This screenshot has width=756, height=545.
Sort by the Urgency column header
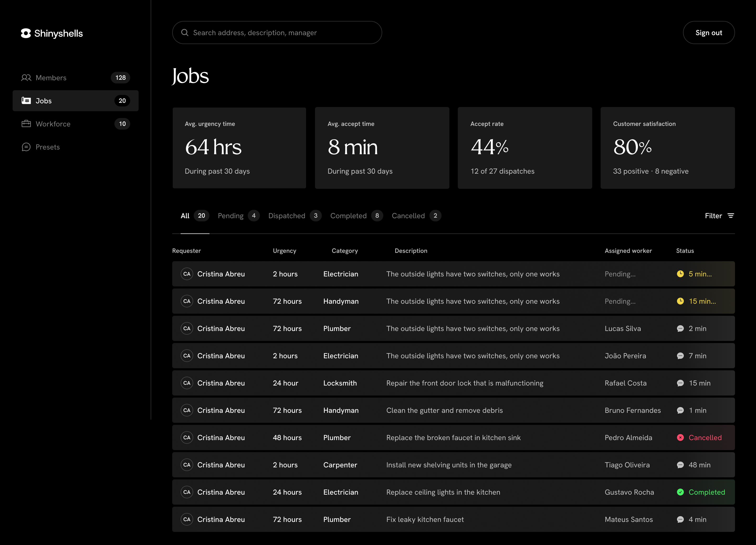tap(284, 251)
